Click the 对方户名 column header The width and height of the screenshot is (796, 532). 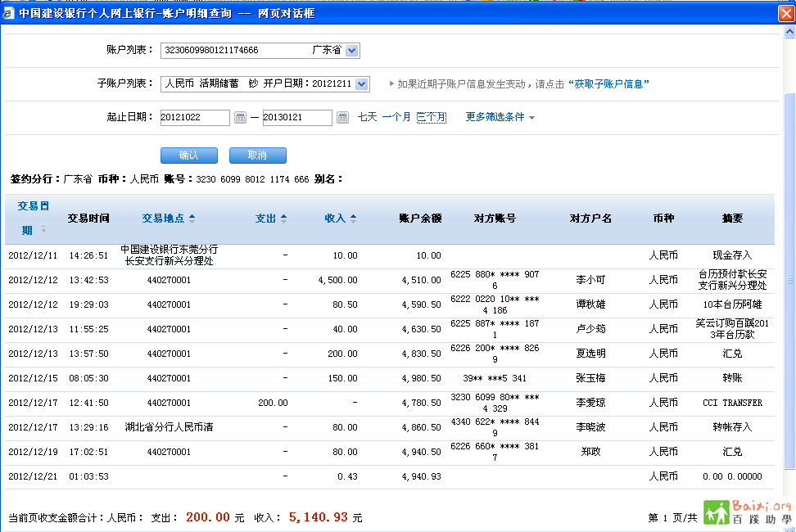coord(590,219)
